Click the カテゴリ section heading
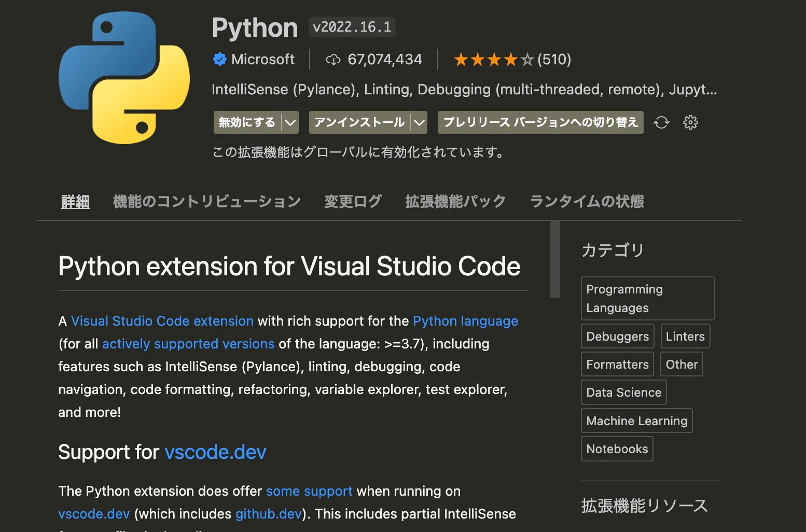Image resolution: width=806 pixels, height=532 pixels. click(613, 250)
